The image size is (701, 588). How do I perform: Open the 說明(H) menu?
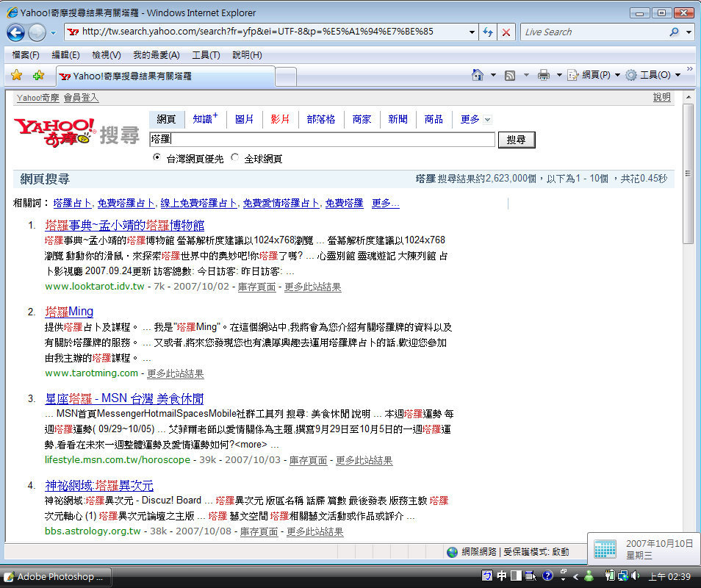[x=247, y=55]
